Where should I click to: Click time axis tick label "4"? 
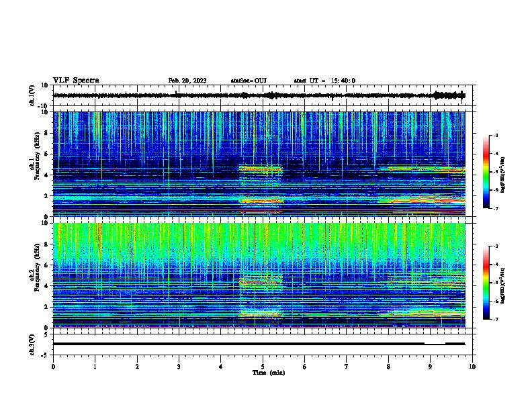(221, 367)
